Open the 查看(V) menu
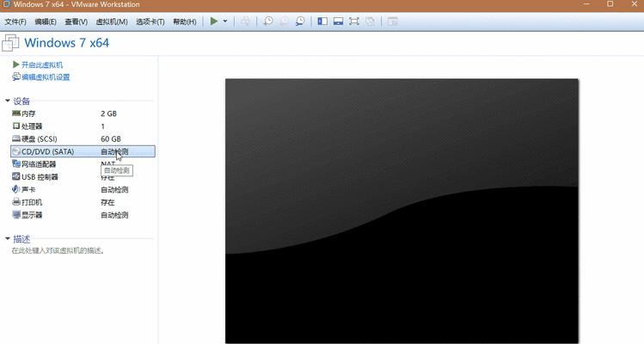This screenshot has width=644, height=344. (76, 21)
